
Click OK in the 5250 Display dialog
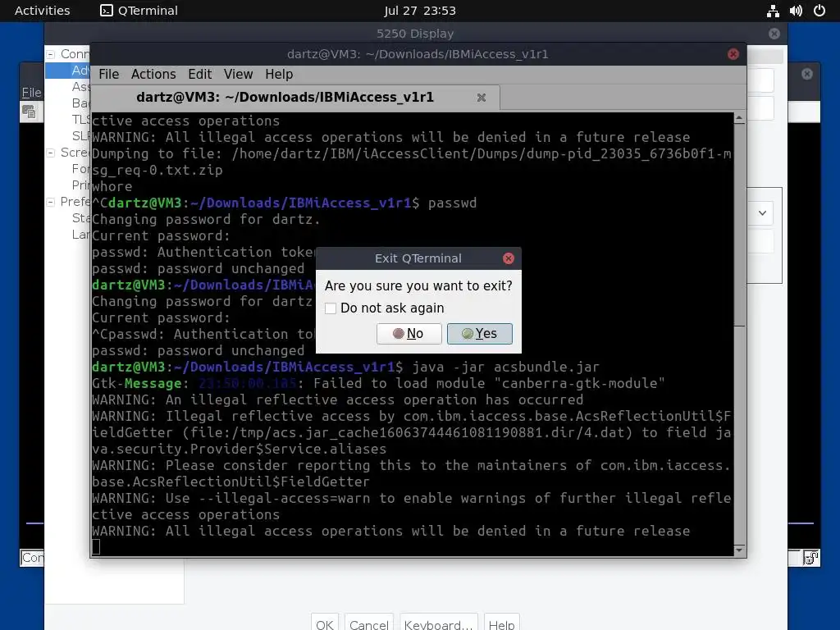click(x=325, y=623)
